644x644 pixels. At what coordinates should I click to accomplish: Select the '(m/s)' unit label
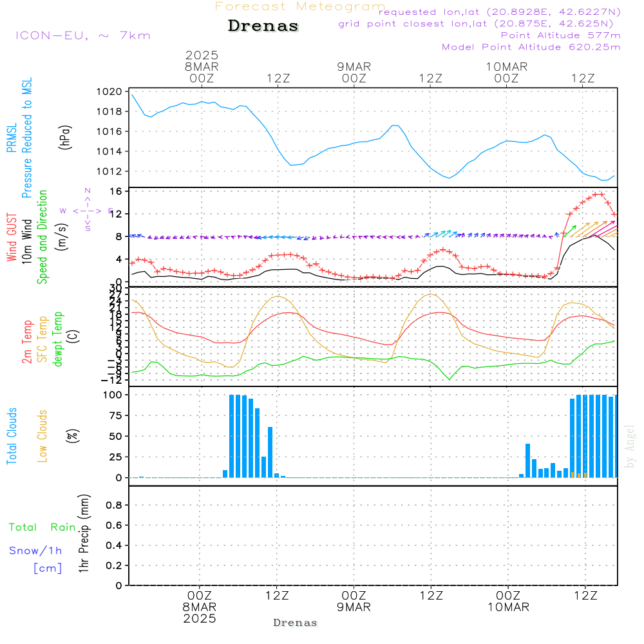[62, 237]
